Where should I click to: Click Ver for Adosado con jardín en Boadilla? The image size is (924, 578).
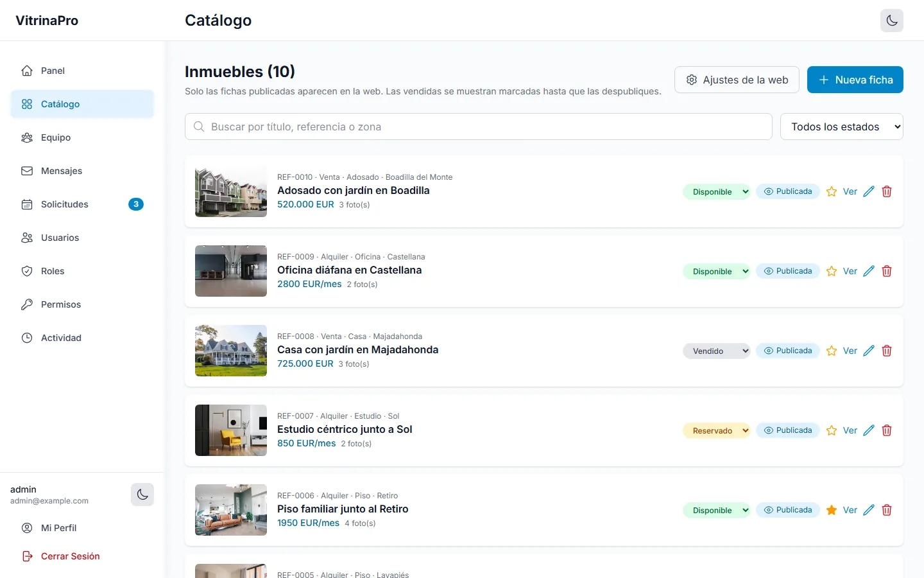point(850,191)
